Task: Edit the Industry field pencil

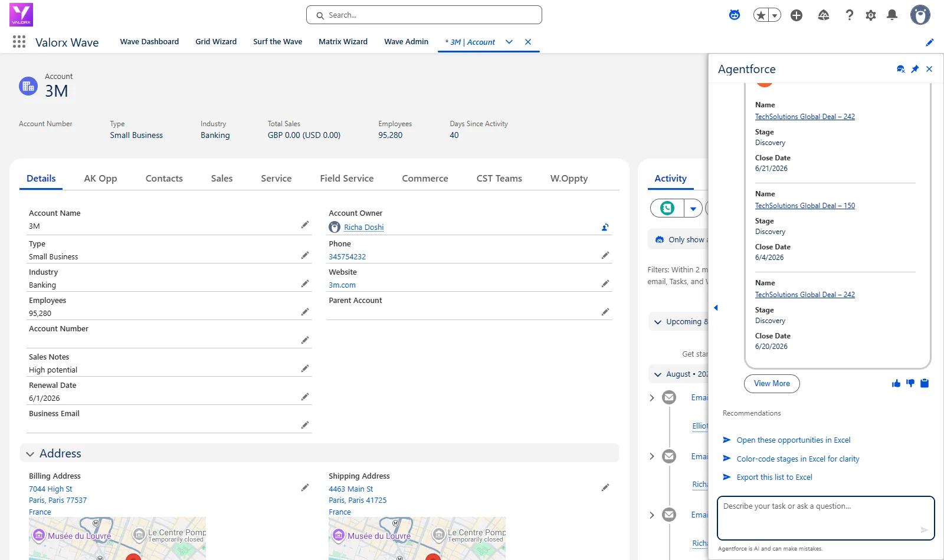Action: (x=305, y=284)
